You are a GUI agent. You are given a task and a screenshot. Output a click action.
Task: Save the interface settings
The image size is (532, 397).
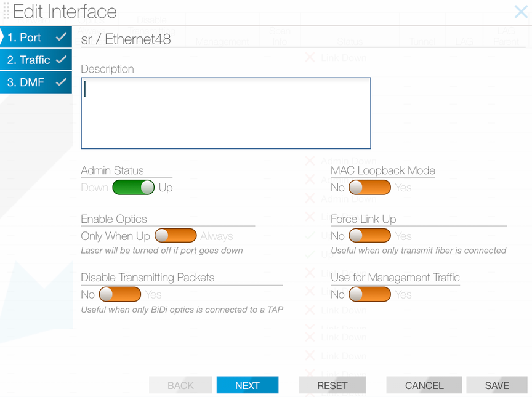point(497,385)
